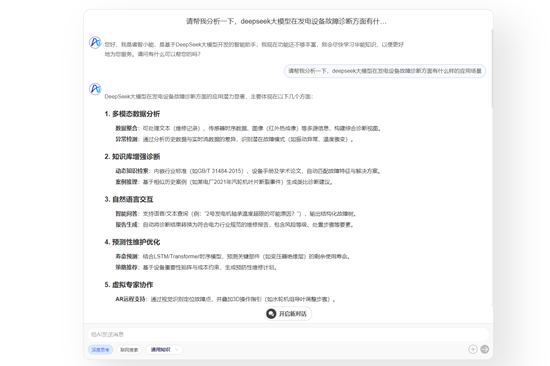Click the AR远程支持 bullet line

[226, 299]
